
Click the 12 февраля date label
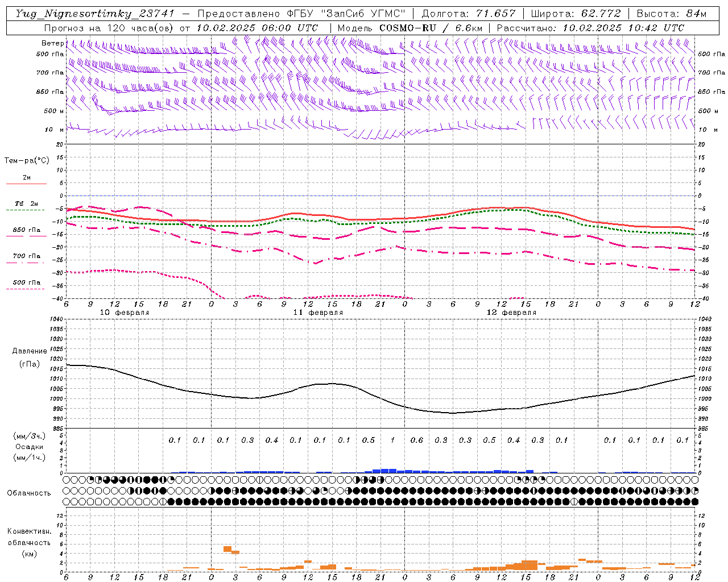pyautogui.click(x=511, y=313)
